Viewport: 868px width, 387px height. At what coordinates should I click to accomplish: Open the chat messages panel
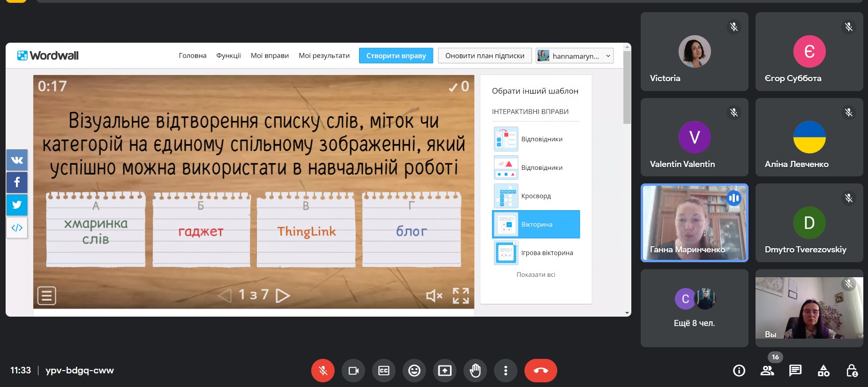[795, 371]
